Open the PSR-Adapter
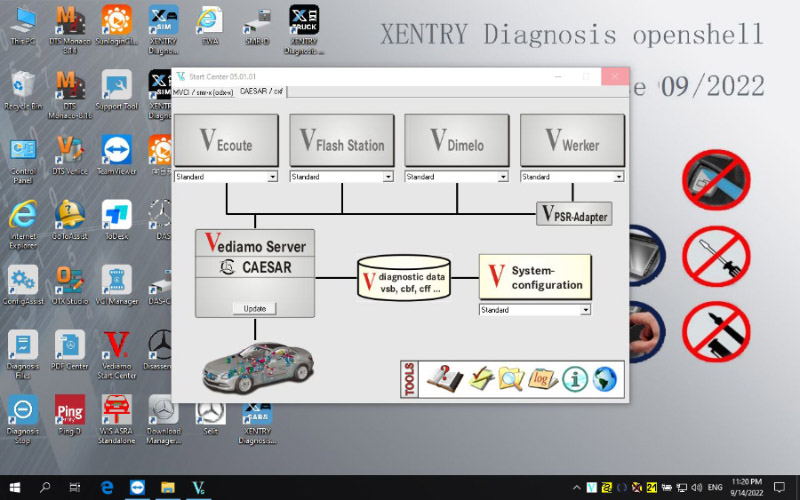Screen dimensions: 800x500 tap(574, 214)
